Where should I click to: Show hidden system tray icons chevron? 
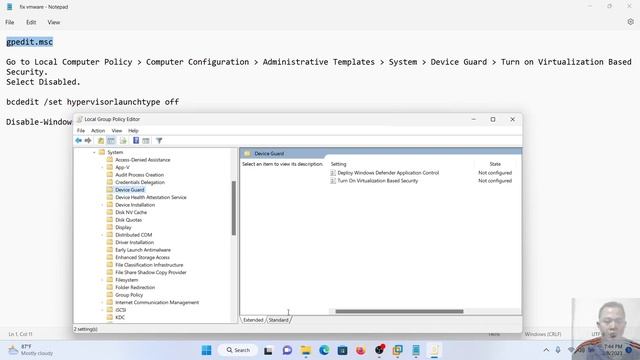point(546,350)
